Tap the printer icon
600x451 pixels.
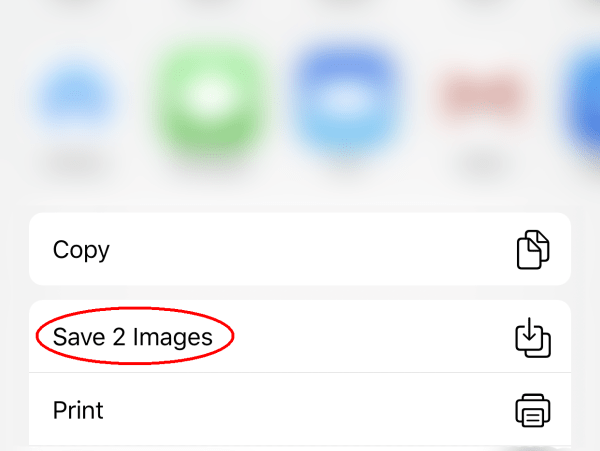tap(533, 410)
